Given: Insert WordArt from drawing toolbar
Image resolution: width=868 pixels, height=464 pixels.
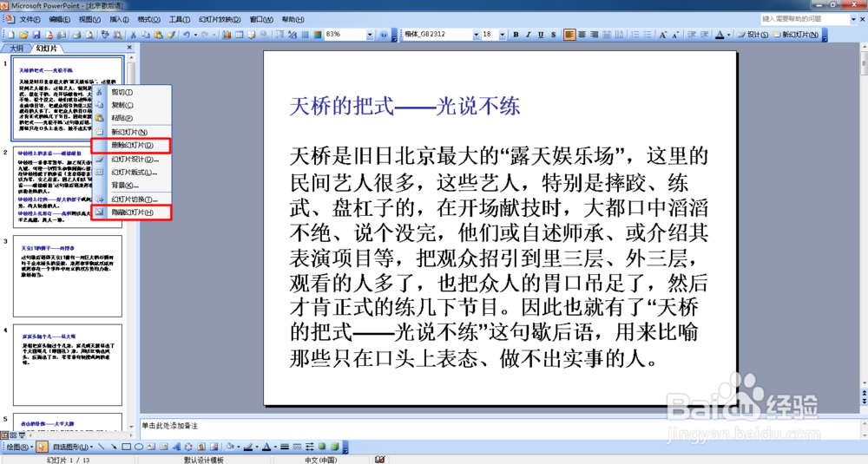Looking at the screenshot, I should (176, 447).
